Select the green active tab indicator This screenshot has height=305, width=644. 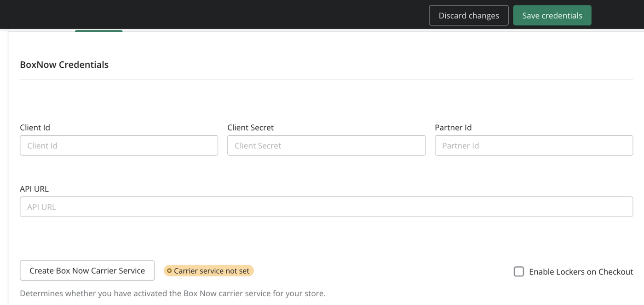pos(98,31)
